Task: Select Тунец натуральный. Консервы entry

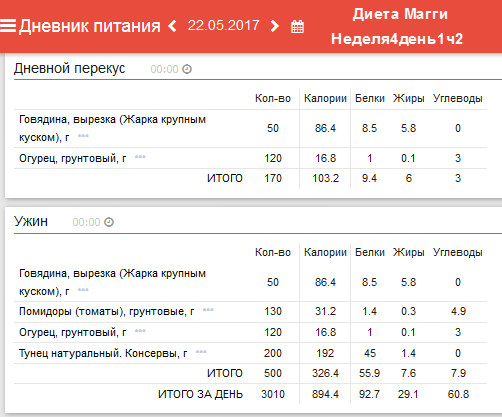Action: tap(103, 353)
